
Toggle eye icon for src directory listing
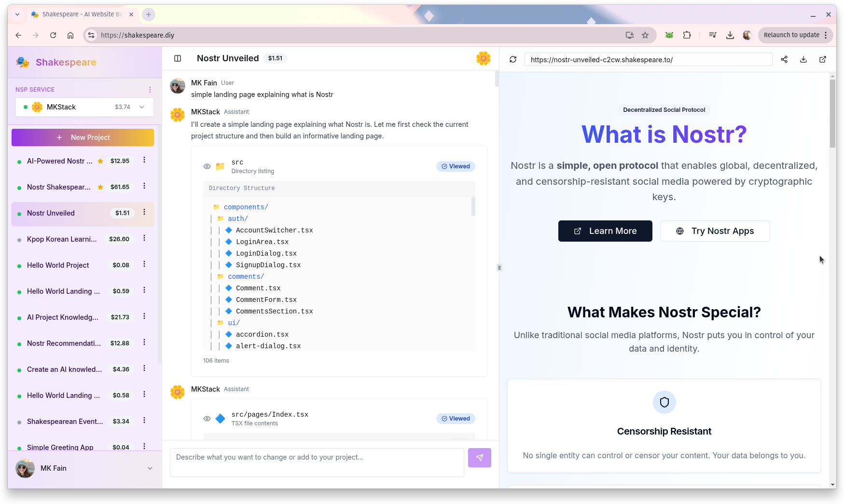207,166
